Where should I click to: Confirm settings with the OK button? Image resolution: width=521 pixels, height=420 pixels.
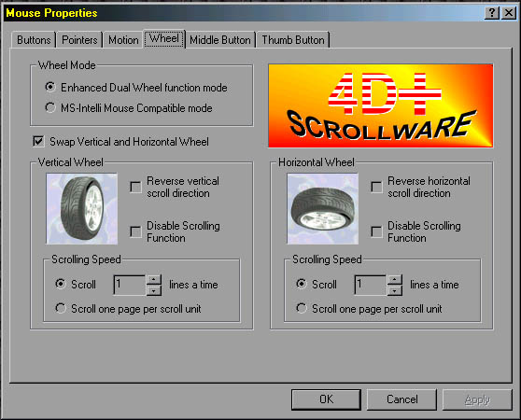coord(326,399)
